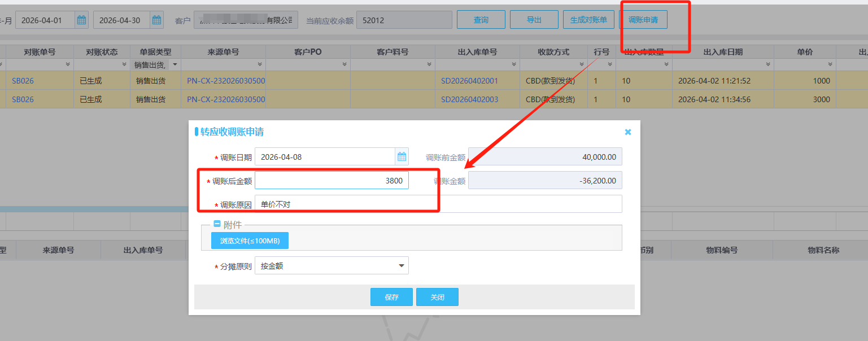868x341 pixels.
Task: Open filter dropdown under 对账状态 column
Action: [124, 65]
